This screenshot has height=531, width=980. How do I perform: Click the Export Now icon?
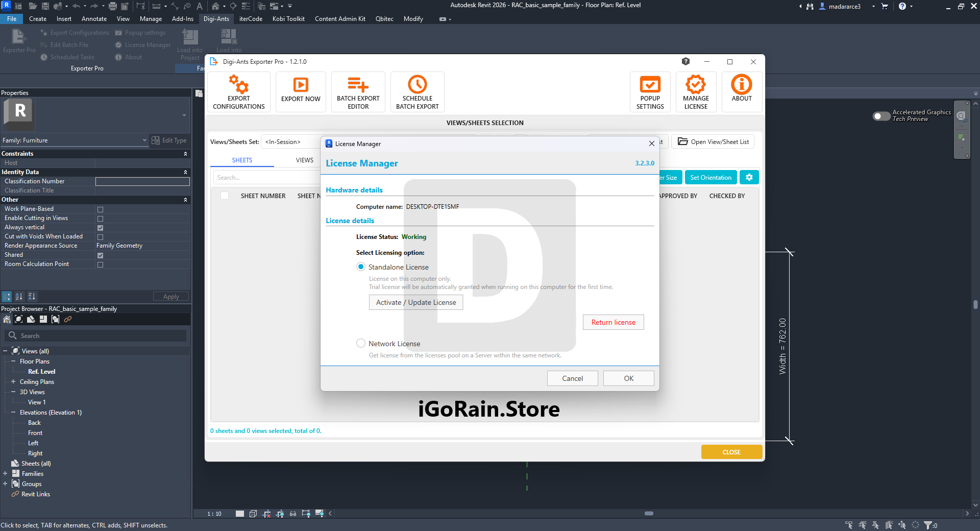tap(301, 92)
